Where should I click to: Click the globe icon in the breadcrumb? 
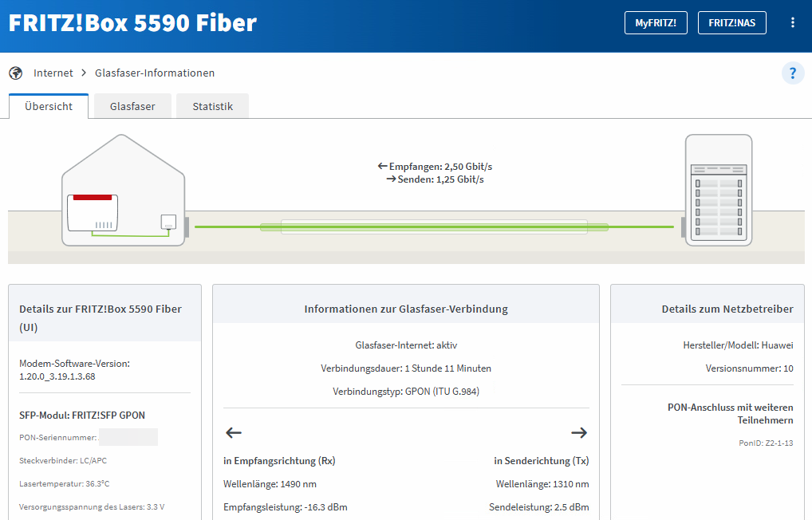point(15,73)
